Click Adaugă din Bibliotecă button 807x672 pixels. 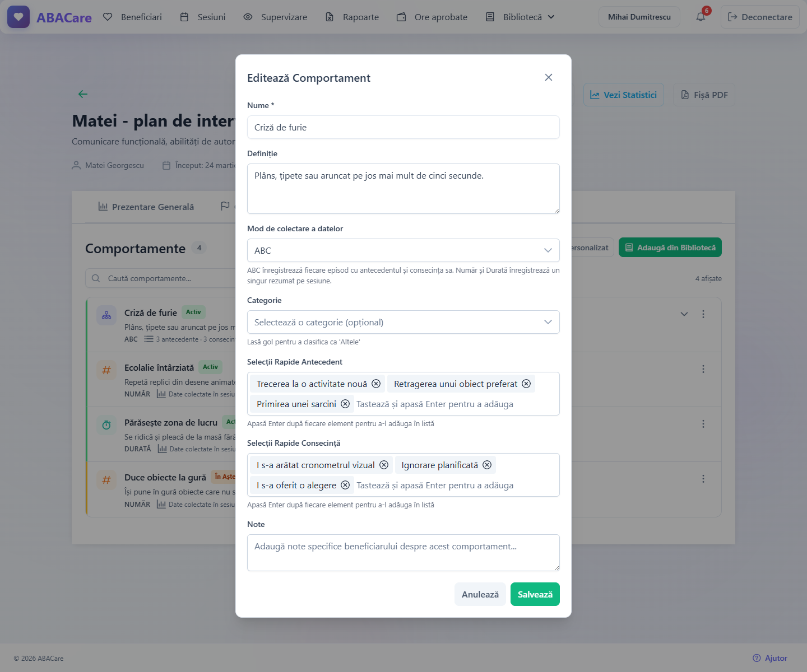tap(670, 248)
